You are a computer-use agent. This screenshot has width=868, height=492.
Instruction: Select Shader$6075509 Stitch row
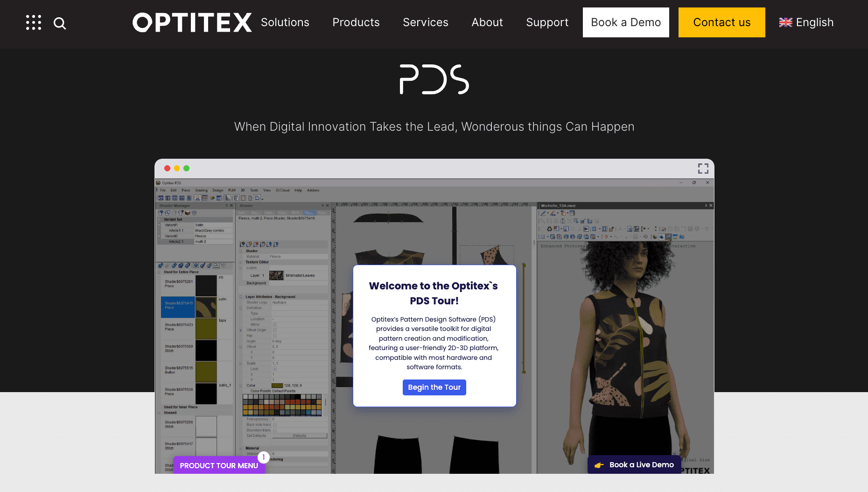(196, 350)
